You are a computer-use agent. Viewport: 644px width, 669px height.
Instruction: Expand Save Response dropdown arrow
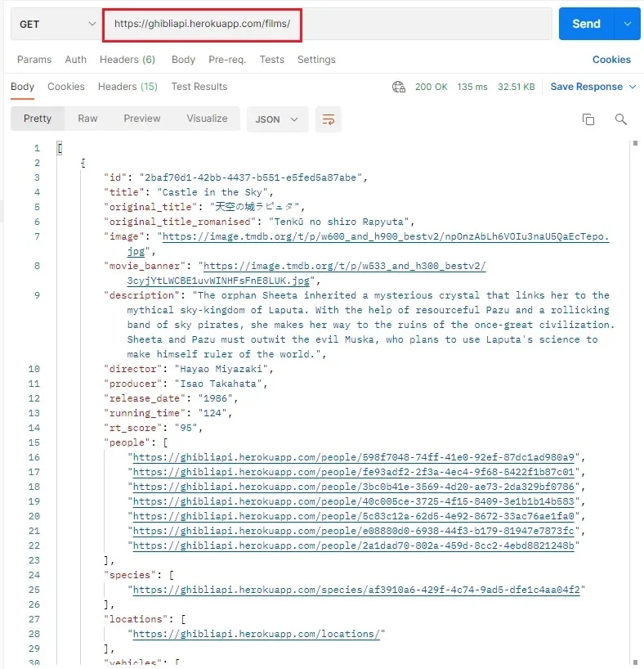tap(633, 87)
